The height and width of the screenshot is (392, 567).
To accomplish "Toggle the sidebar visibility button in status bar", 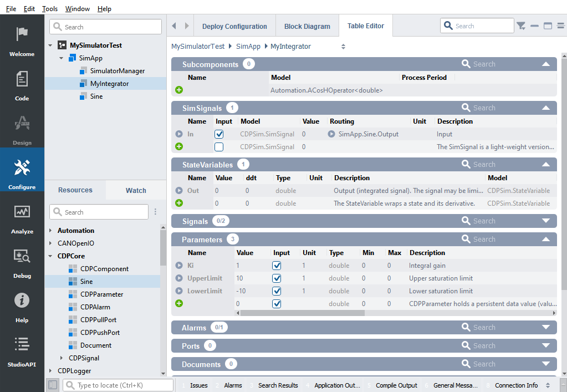I will pos(53,385).
